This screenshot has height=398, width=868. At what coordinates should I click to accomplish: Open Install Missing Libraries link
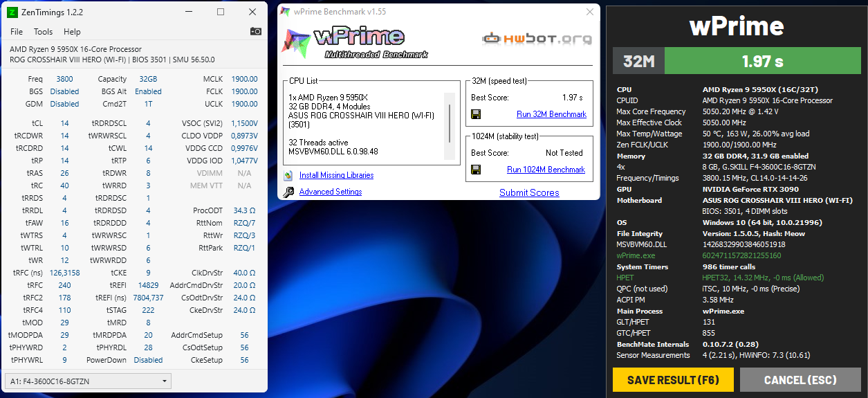pos(336,175)
